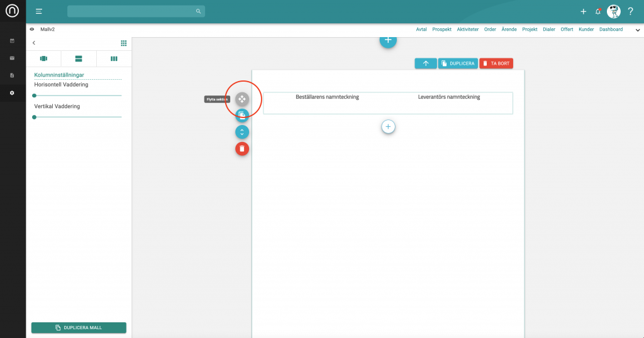Click the help question mark icon
Image resolution: width=644 pixels, height=338 pixels.
tap(630, 11)
